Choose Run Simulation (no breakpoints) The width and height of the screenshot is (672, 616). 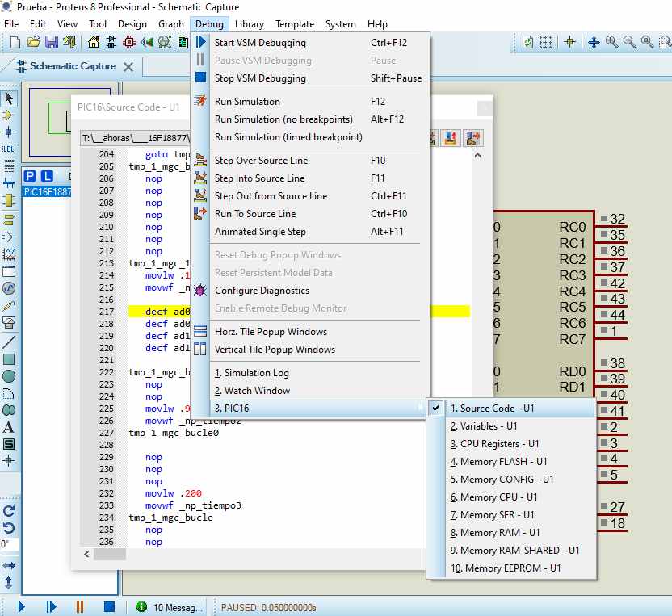click(x=311, y=119)
